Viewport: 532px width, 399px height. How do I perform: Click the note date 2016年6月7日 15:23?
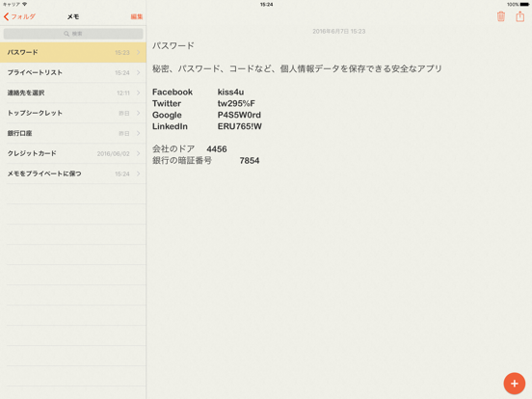click(x=339, y=31)
